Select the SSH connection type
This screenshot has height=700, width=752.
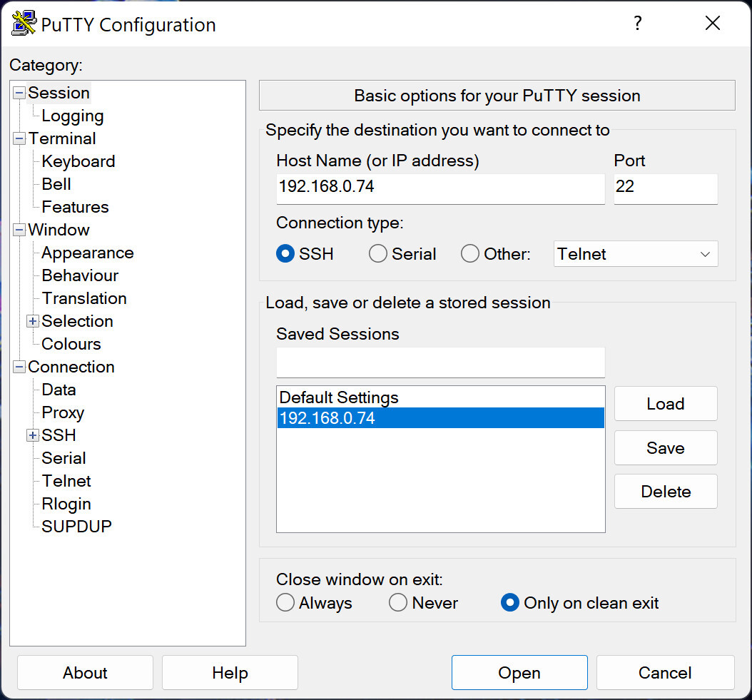click(285, 254)
